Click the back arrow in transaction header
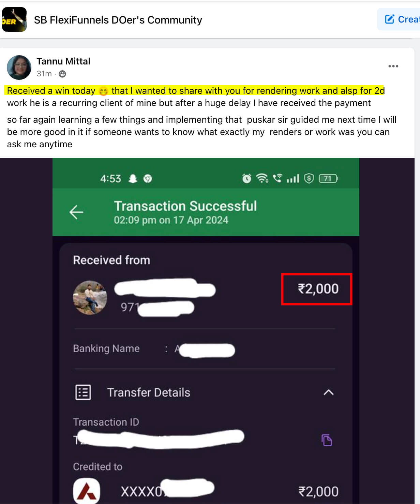This screenshot has height=504, width=420. point(76,212)
